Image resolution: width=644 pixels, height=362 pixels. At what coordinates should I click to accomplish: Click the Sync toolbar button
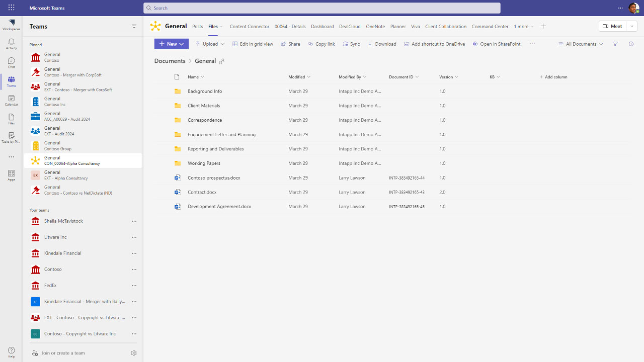(x=351, y=44)
